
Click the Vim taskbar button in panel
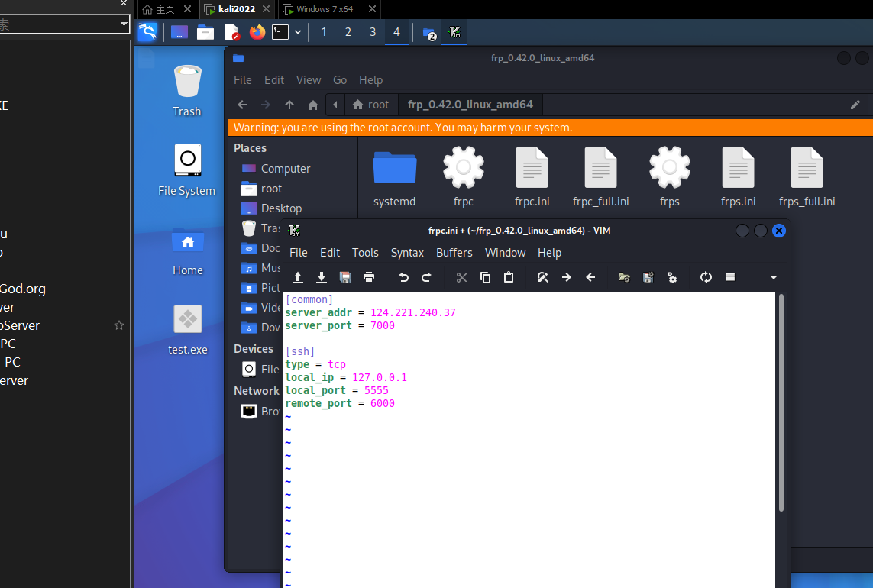(x=454, y=32)
